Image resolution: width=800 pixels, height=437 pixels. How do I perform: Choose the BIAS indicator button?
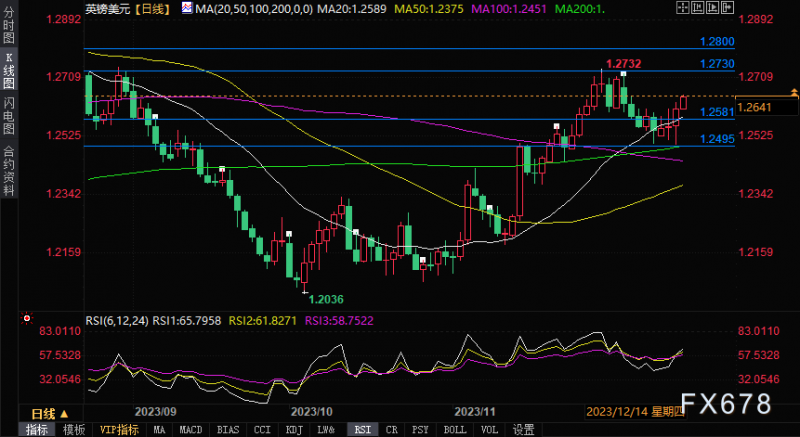tap(228, 430)
